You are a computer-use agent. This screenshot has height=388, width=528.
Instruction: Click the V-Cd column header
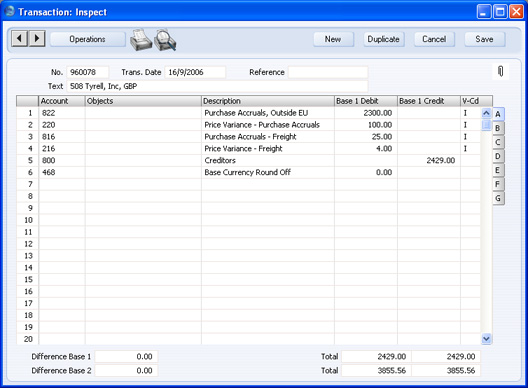pyautogui.click(x=476, y=101)
